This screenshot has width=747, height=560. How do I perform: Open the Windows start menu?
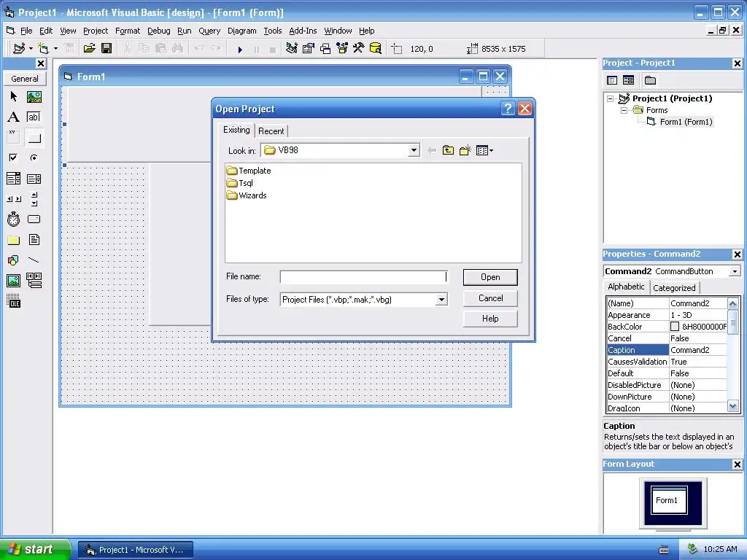pos(35,549)
